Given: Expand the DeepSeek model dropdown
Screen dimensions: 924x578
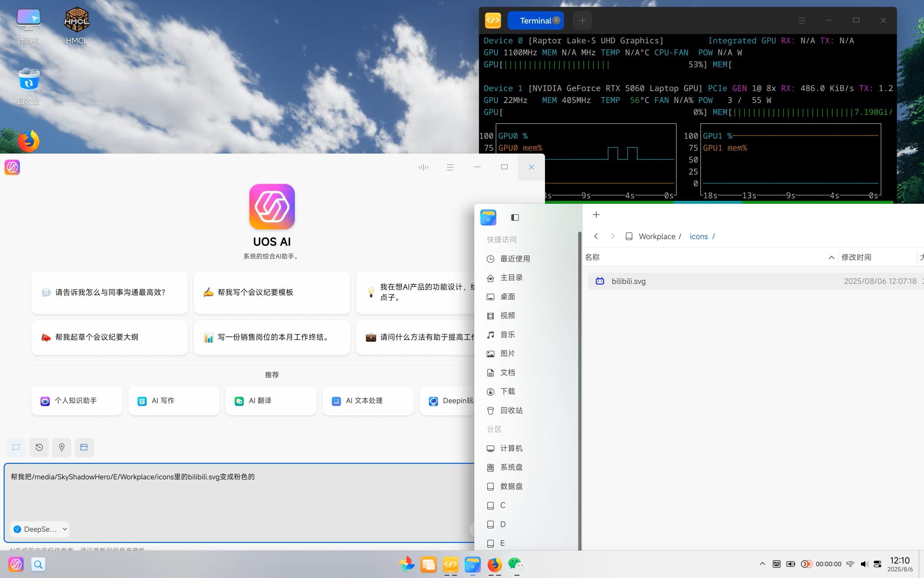Looking at the screenshot, I should (x=40, y=529).
